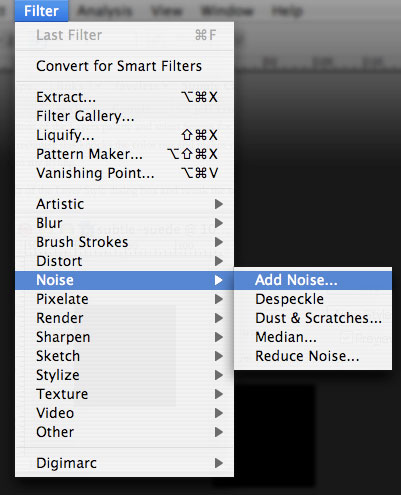Expand the Render filters submenu
The height and width of the screenshot is (495, 401).
coord(124,318)
